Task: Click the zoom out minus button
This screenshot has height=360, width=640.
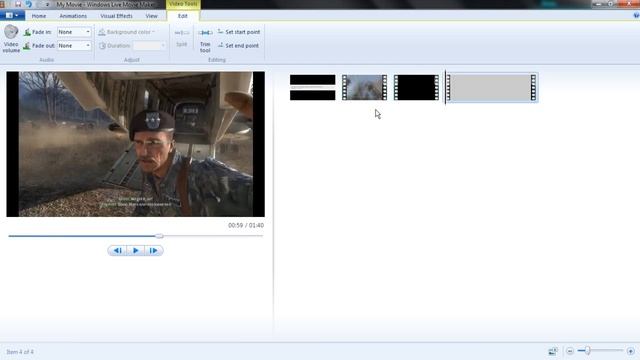Action: click(x=570, y=351)
